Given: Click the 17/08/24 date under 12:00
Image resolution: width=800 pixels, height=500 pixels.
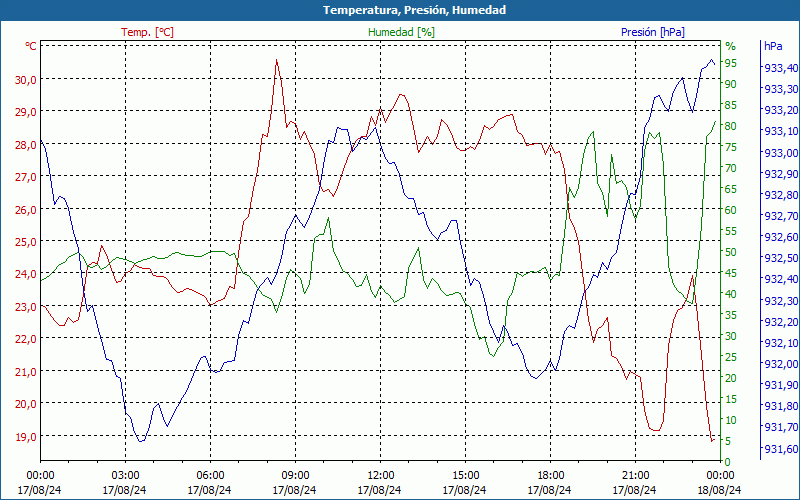Looking at the screenshot, I should pos(380,490).
